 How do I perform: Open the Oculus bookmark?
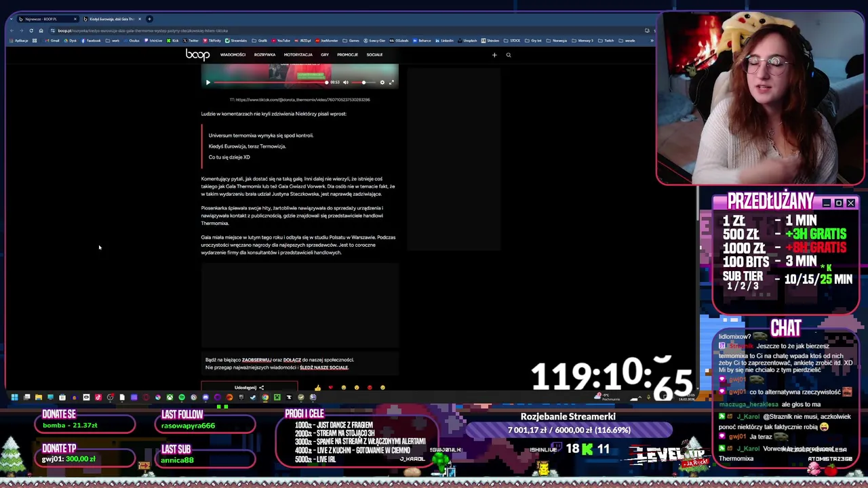[131, 41]
